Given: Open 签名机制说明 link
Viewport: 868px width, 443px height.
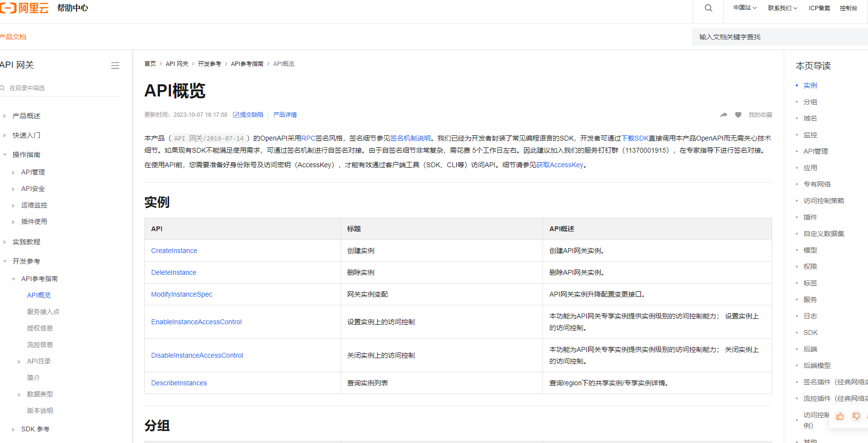Looking at the screenshot, I should (410, 138).
